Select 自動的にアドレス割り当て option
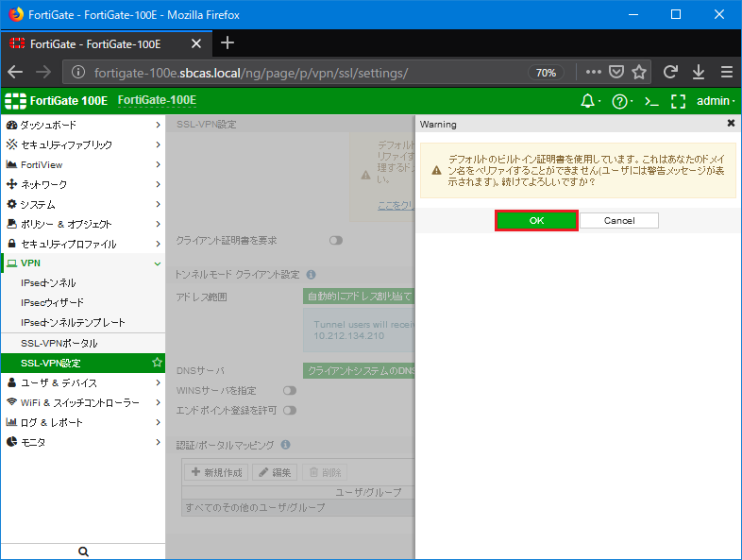742x560 pixels. coord(359,297)
